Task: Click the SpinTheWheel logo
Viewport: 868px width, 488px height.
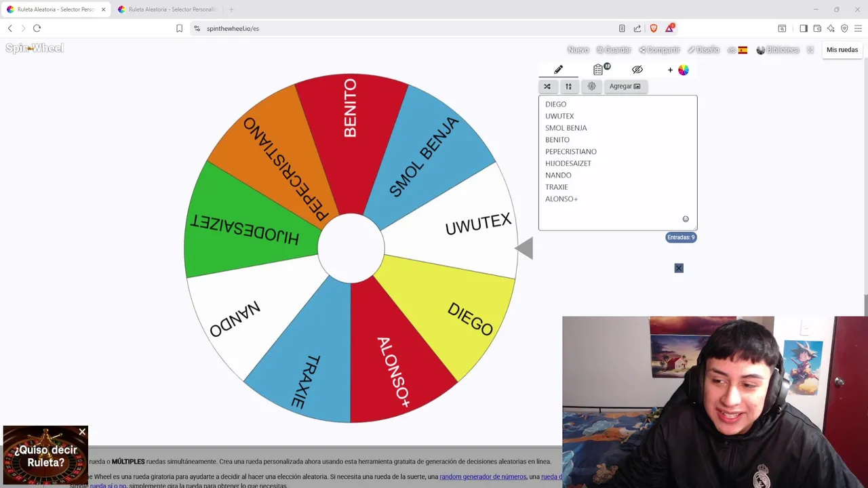Action: [x=35, y=48]
